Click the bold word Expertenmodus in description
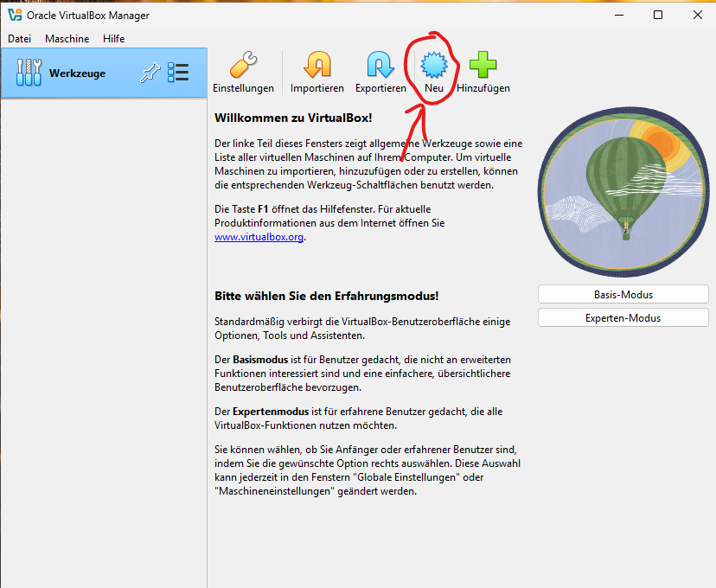Viewport: 716px width, 588px height. click(271, 412)
